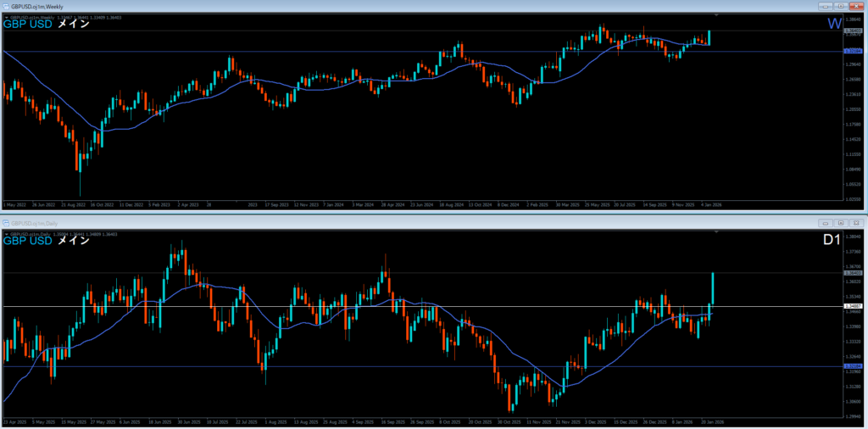Screen dimensions: 868x429
Task: Click the current price label on Daily axis
Action: pyautogui.click(x=854, y=273)
